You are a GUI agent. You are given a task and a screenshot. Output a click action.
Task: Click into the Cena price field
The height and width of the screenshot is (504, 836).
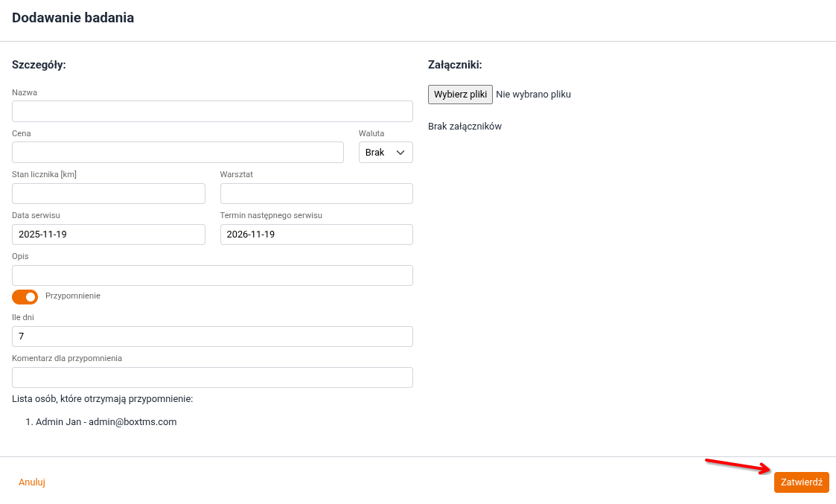click(177, 153)
